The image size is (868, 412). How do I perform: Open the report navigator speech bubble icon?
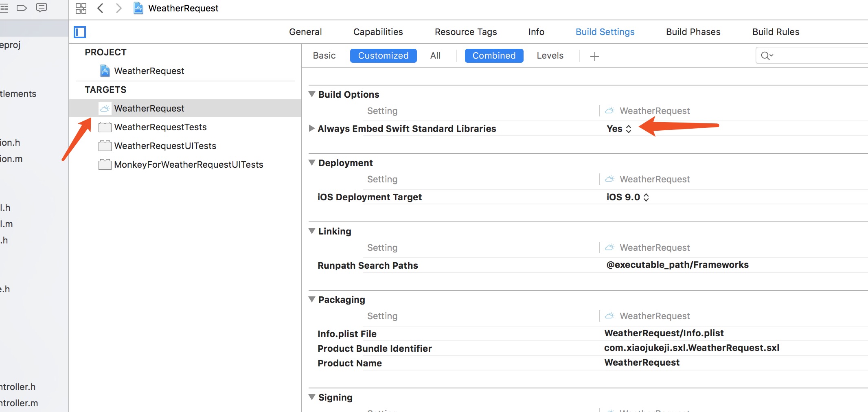coord(42,8)
